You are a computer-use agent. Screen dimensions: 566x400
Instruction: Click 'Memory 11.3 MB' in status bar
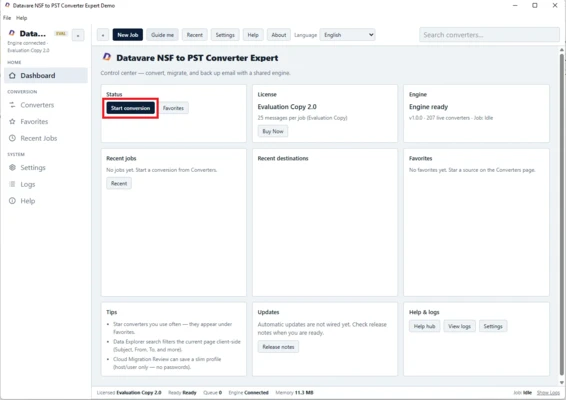(x=294, y=392)
